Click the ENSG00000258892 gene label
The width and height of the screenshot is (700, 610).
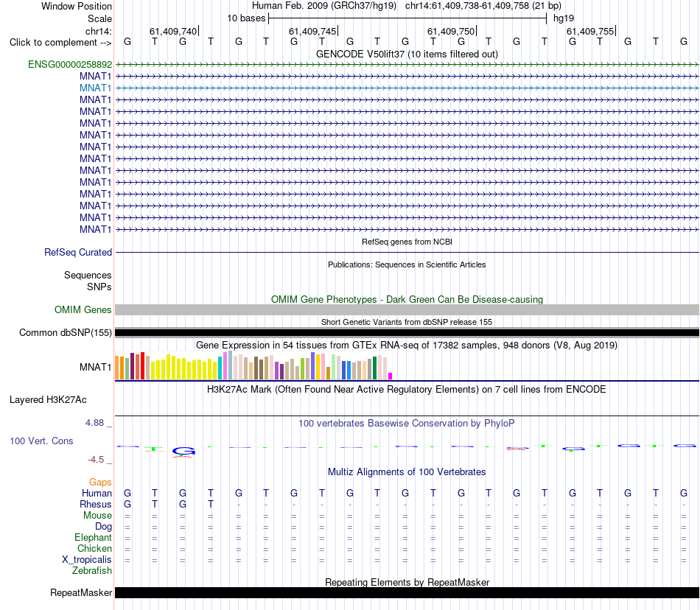coord(70,64)
